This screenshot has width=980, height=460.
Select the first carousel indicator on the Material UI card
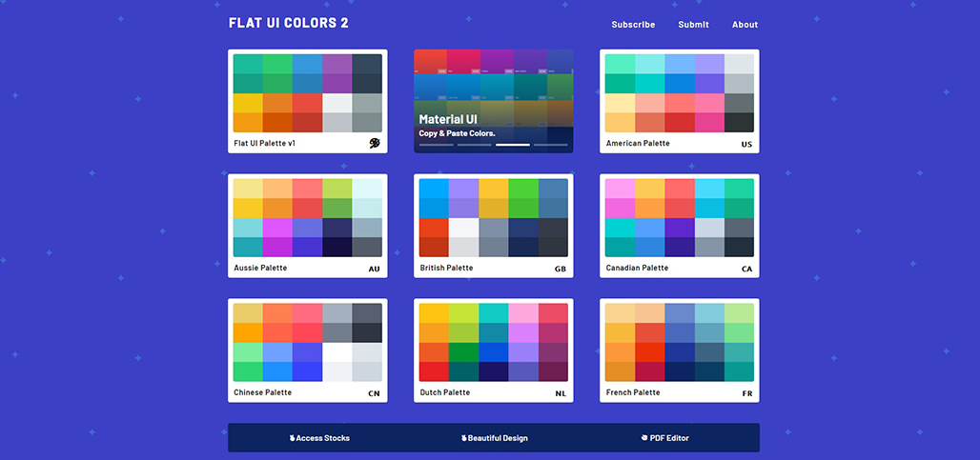tap(437, 145)
